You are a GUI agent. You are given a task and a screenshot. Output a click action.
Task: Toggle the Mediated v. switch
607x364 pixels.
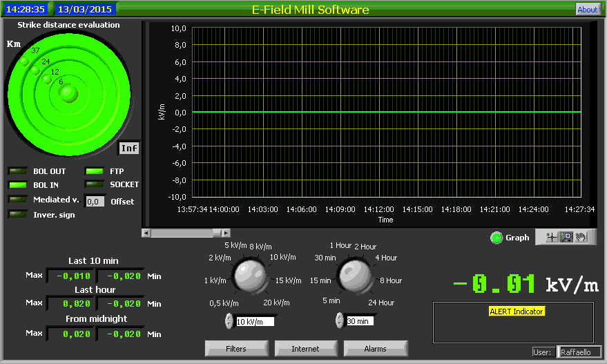pyautogui.click(x=18, y=200)
